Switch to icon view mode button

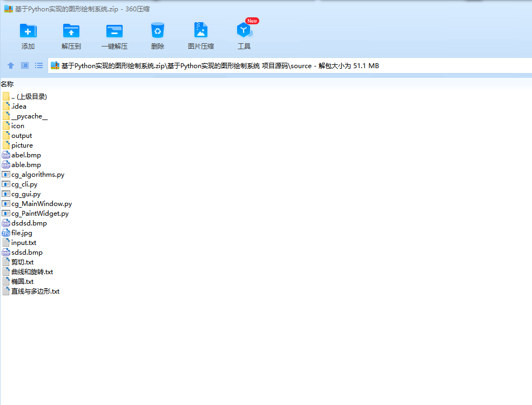[25, 65]
